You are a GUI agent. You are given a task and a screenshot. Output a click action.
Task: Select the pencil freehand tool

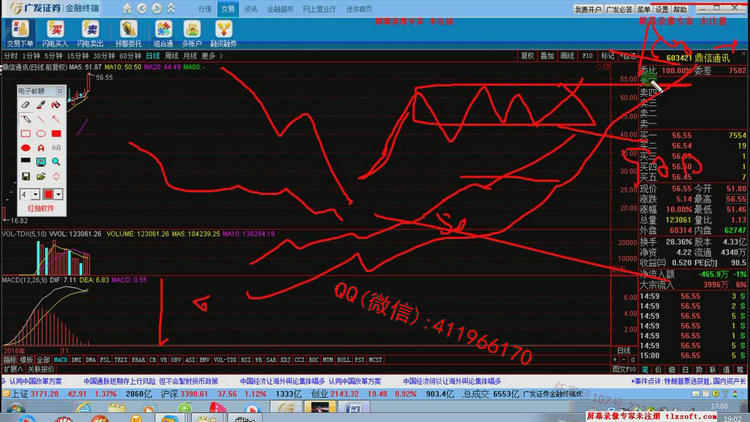coord(26,119)
